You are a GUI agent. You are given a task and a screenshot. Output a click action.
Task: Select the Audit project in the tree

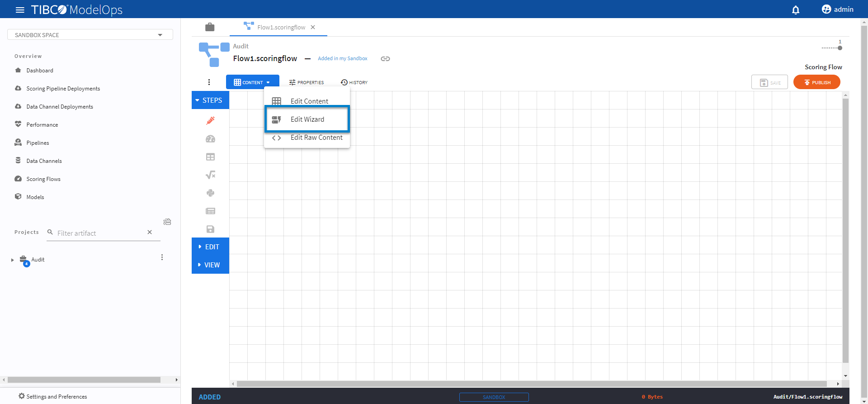point(38,260)
